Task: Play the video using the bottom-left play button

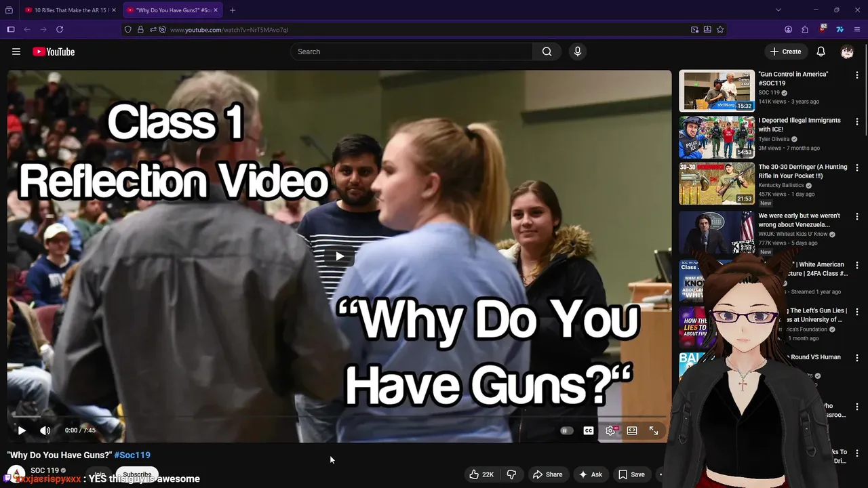Action: [22, 430]
